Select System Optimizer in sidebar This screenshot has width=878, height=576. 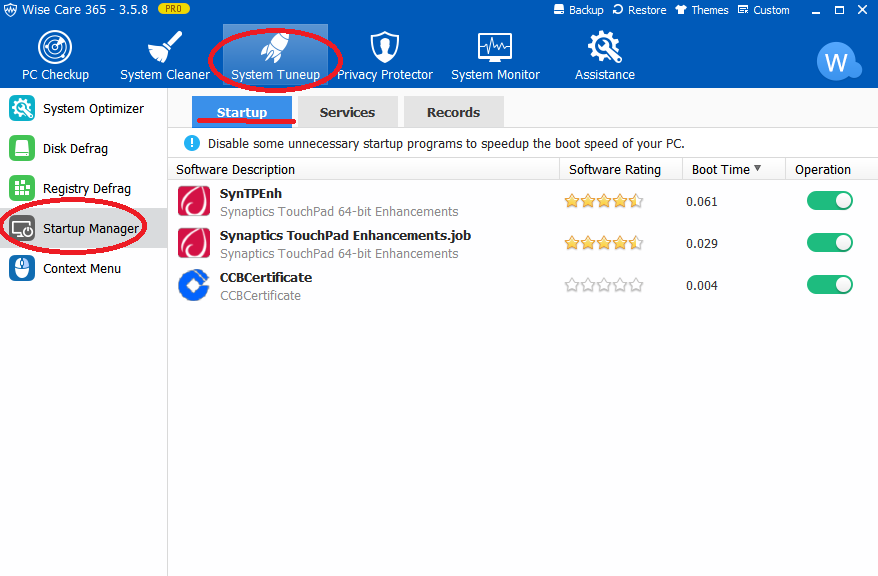coord(83,109)
